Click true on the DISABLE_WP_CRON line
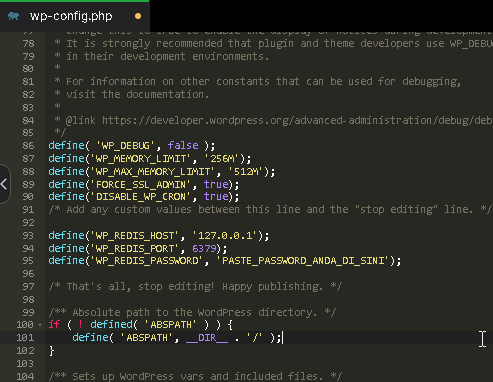This screenshot has width=493, height=382. pyautogui.click(x=216, y=197)
